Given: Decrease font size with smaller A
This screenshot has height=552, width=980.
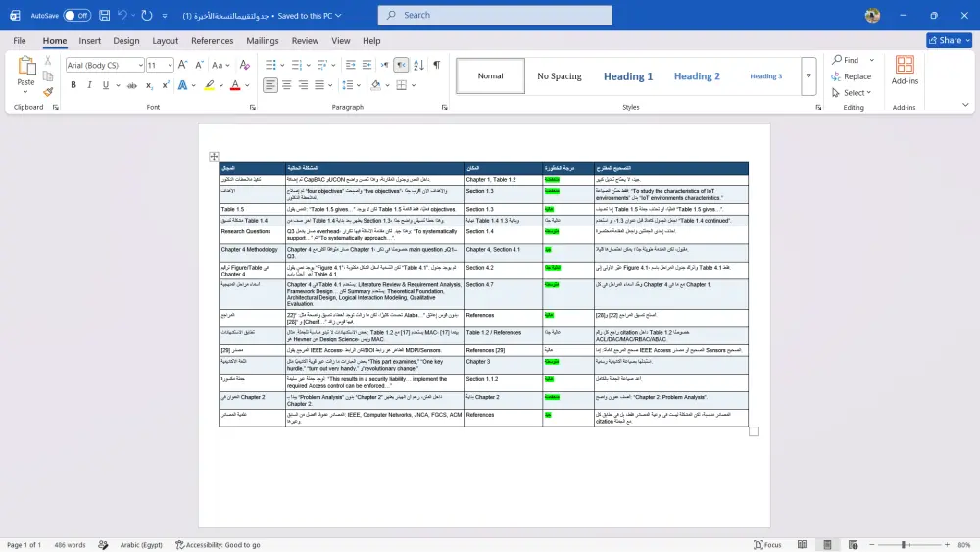Looking at the screenshot, I should tap(199, 65).
